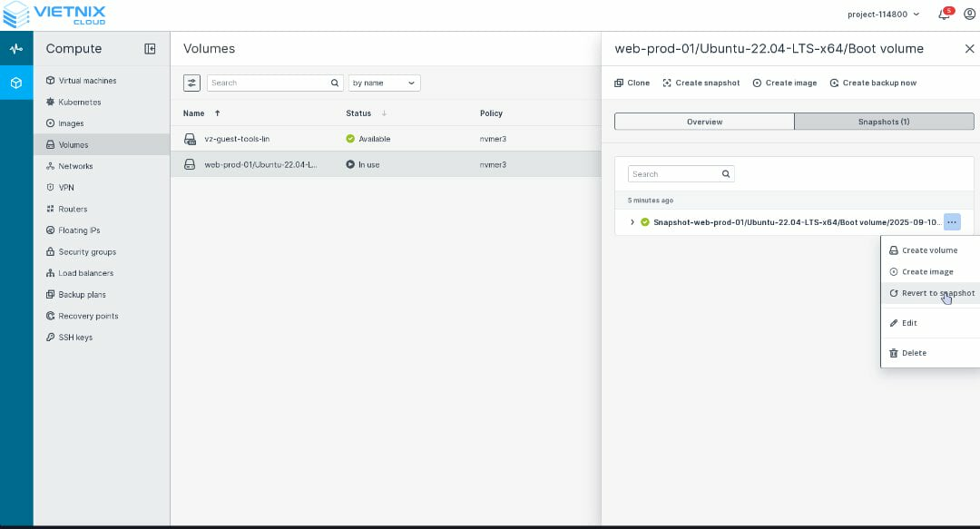Expand the snapshot row chevron
The width and height of the screenshot is (980, 529).
point(632,222)
